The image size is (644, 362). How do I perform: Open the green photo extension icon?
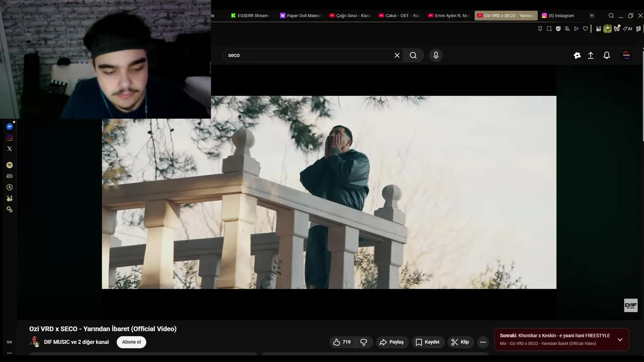(x=607, y=29)
